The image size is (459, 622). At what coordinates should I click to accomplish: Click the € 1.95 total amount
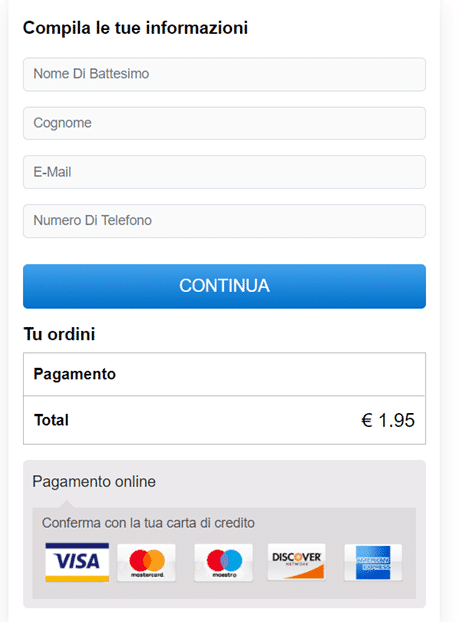pos(388,420)
